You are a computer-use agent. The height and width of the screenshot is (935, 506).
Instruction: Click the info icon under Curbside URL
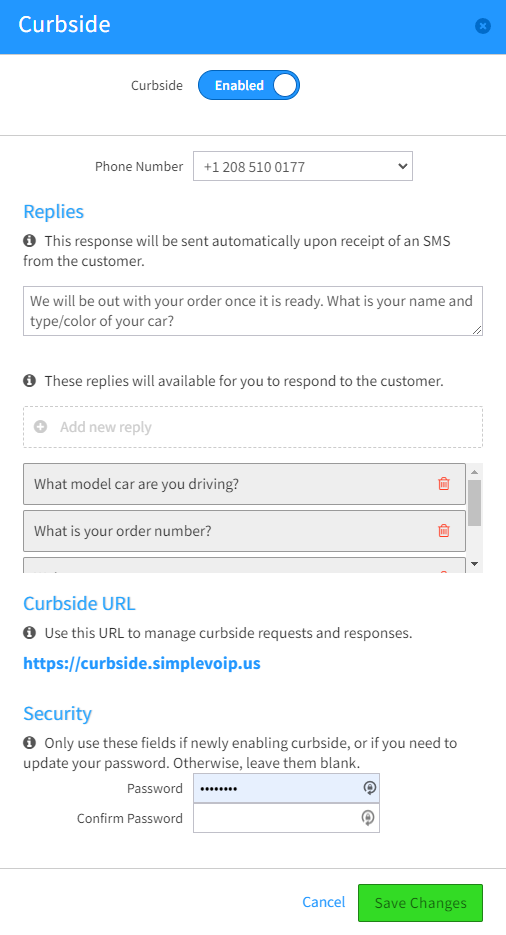[29, 633]
